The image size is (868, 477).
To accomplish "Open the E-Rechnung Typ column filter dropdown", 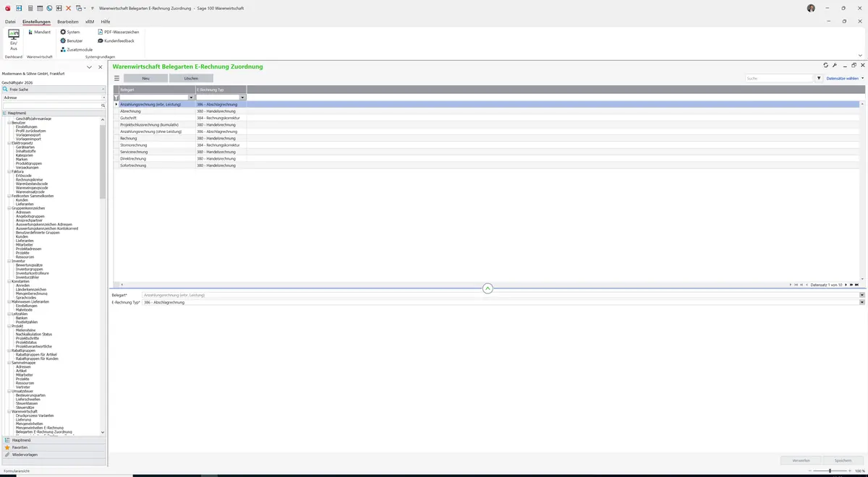I will tap(243, 98).
